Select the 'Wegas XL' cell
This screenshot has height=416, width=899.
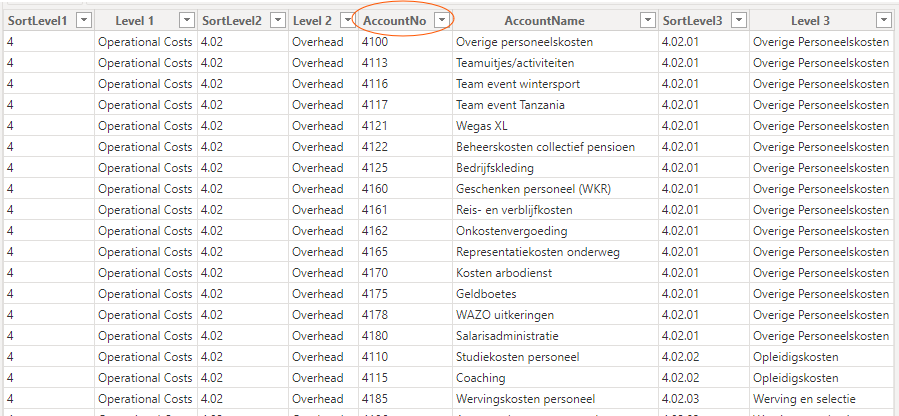click(x=555, y=126)
